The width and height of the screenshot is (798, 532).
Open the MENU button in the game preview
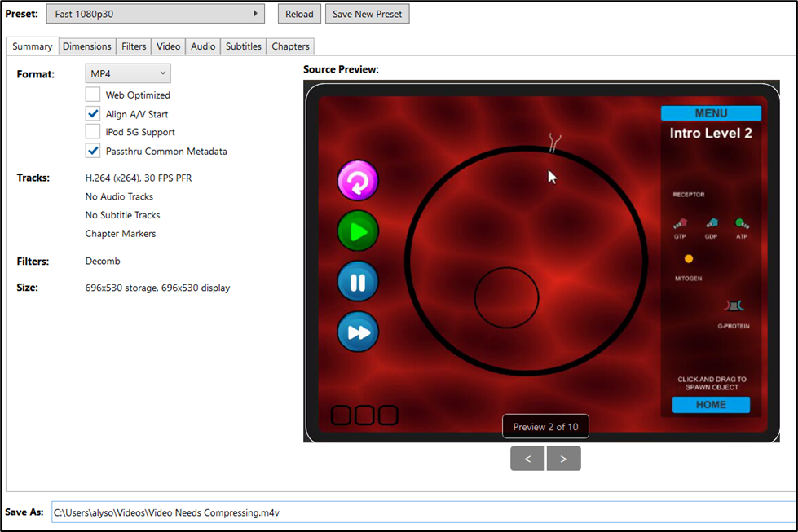(711, 112)
